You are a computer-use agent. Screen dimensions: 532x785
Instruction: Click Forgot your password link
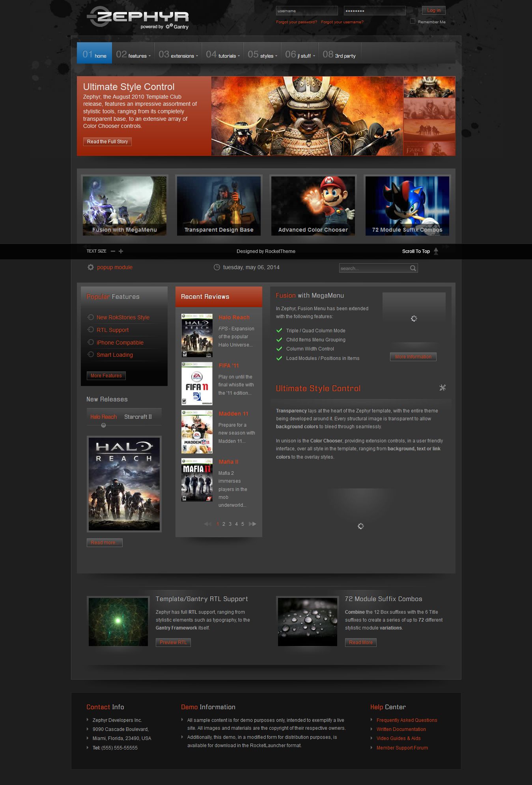(x=297, y=22)
